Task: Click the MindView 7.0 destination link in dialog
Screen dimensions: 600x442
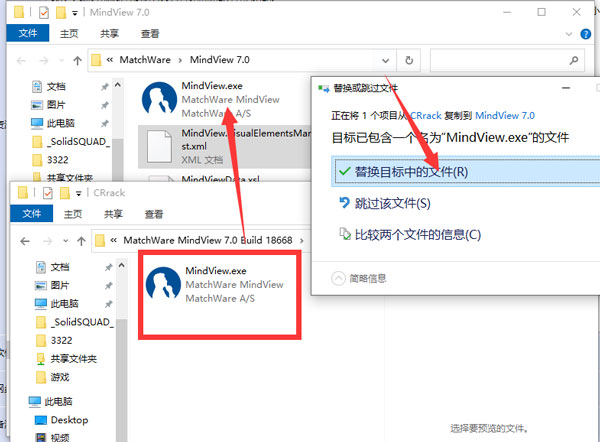Action: pos(505,116)
